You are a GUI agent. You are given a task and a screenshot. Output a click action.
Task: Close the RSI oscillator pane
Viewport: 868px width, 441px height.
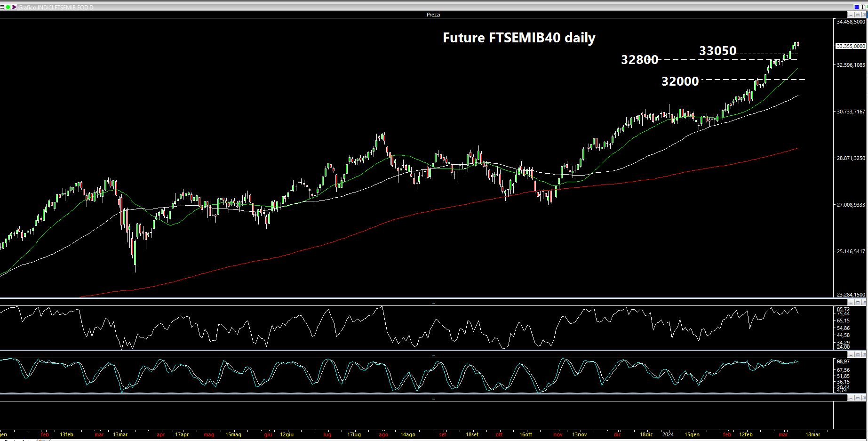[x=864, y=302]
